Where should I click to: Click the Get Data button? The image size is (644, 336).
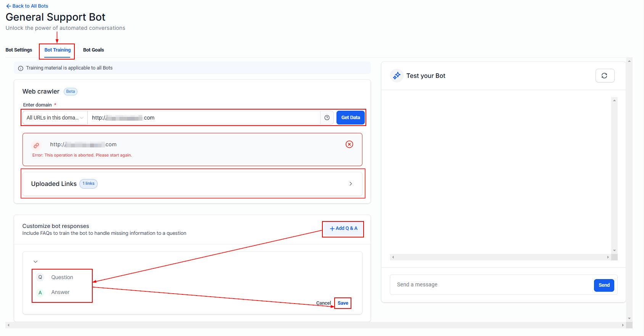click(351, 118)
